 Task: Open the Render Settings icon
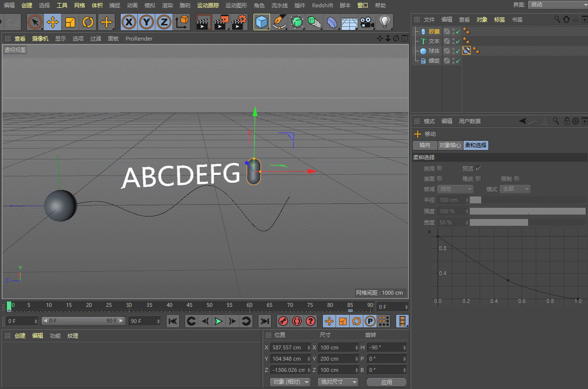point(239,22)
